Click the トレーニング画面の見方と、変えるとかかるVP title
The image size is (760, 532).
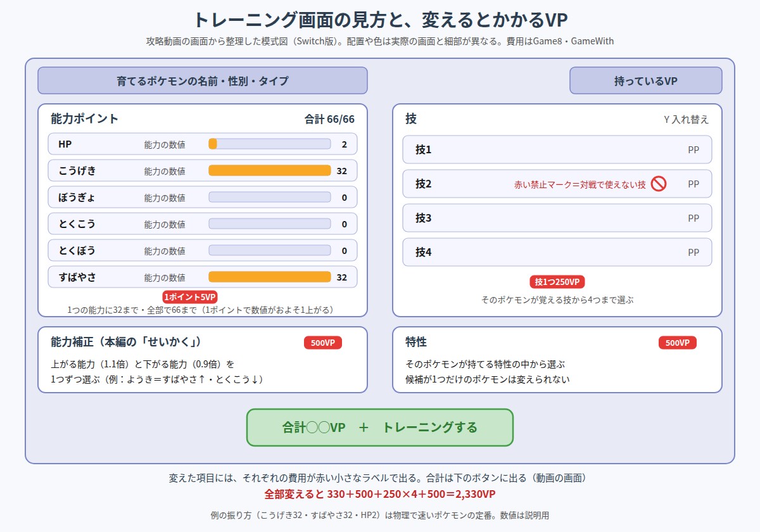click(380, 20)
